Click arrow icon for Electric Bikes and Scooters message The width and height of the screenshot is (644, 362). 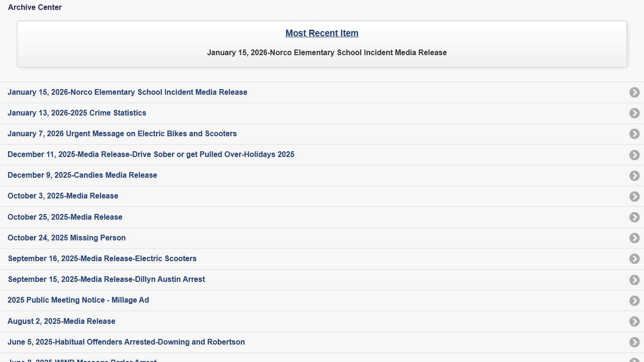pos(634,134)
